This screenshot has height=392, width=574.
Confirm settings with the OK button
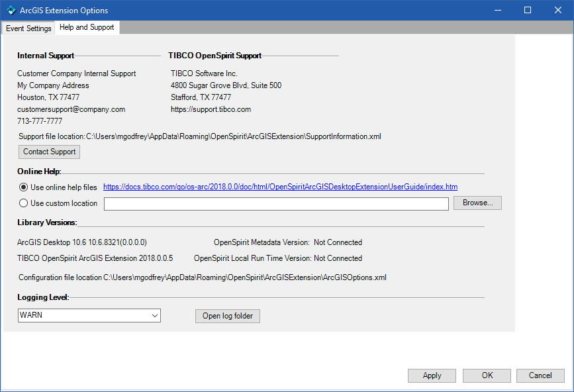(x=487, y=375)
